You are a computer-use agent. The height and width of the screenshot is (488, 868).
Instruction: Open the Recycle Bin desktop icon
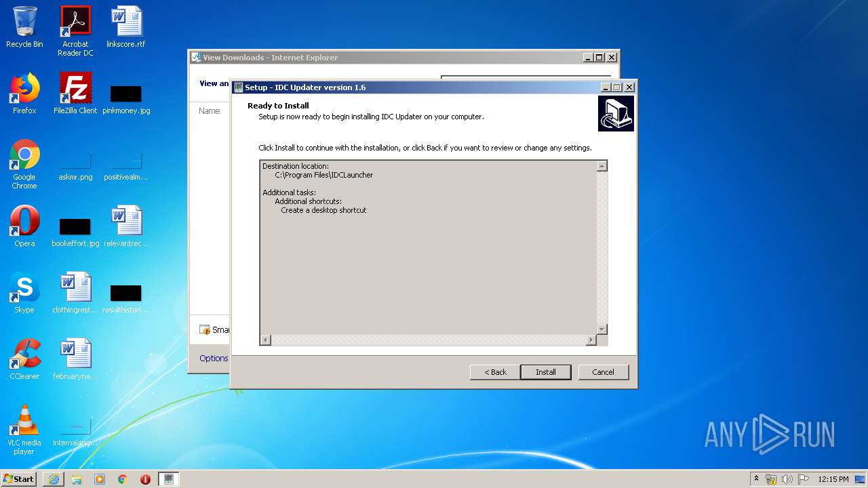point(24,27)
